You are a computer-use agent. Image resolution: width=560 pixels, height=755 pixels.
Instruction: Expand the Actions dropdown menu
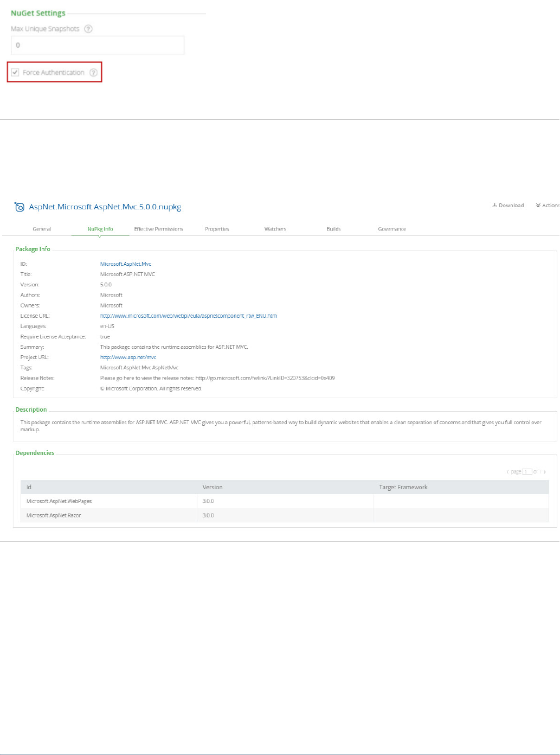548,206
